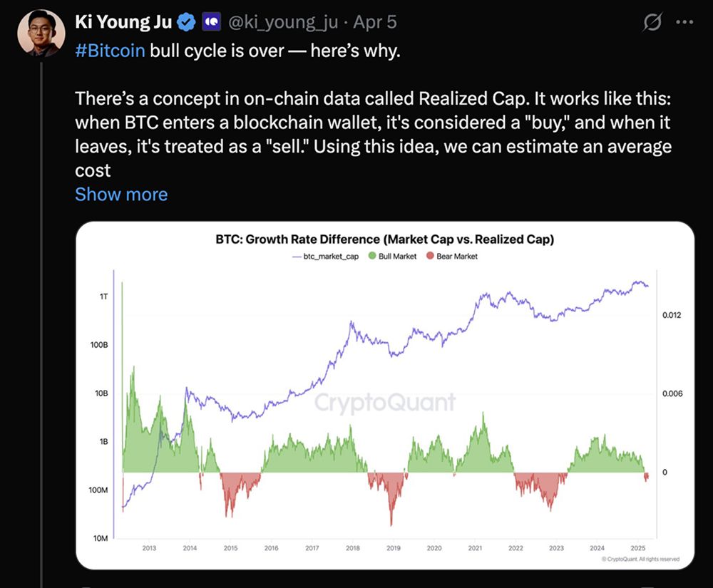Open the tweet's more options ellipsis

[684, 22]
